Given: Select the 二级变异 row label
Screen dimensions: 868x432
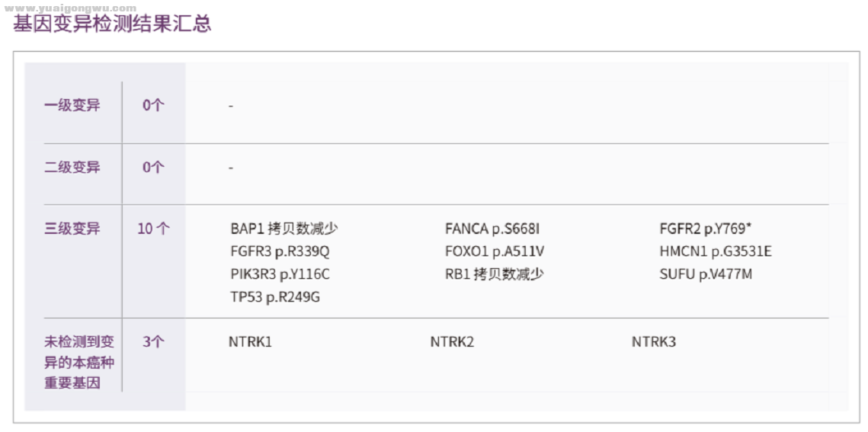Looking at the screenshot, I should [x=72, y=167].
